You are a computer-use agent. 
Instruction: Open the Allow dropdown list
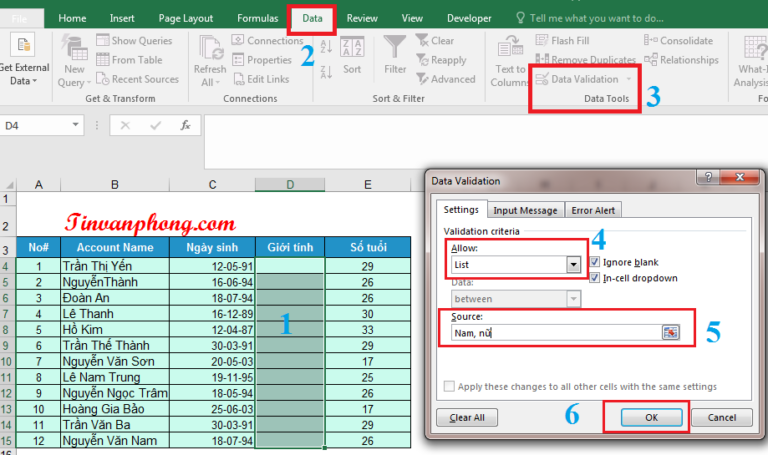(573, 265)
